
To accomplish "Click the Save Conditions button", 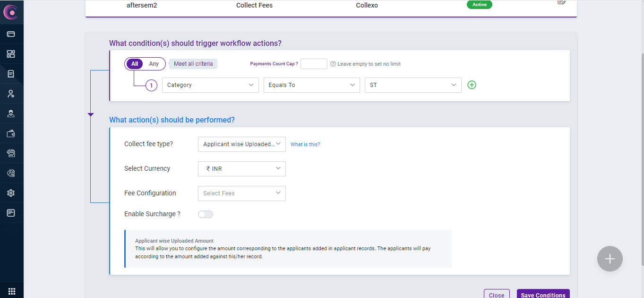I will (543, 295).
